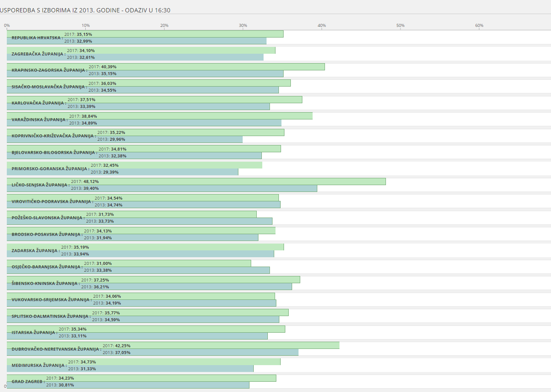Click the Bjelovarsko-bilogorska županija label
Viewport: 551px width, 392px height.
pos(54,152)
